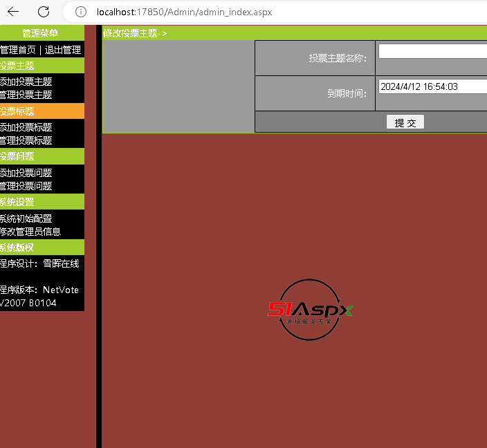This screenshot has height=448, width=487.
Task: Expand the highlighted 投票标题 section
Action: [x=17, y=111]
